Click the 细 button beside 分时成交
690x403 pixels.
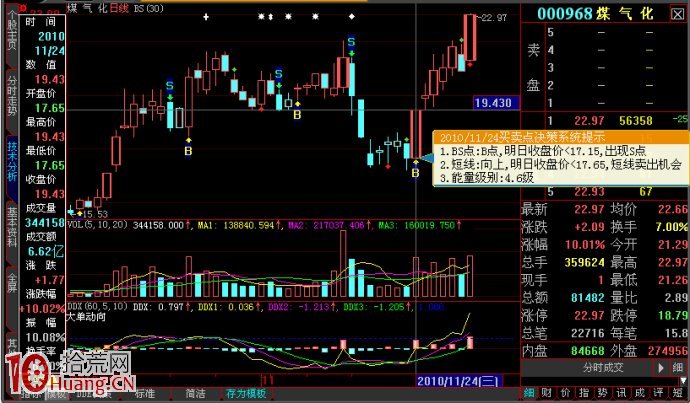(x=678, y=368)
